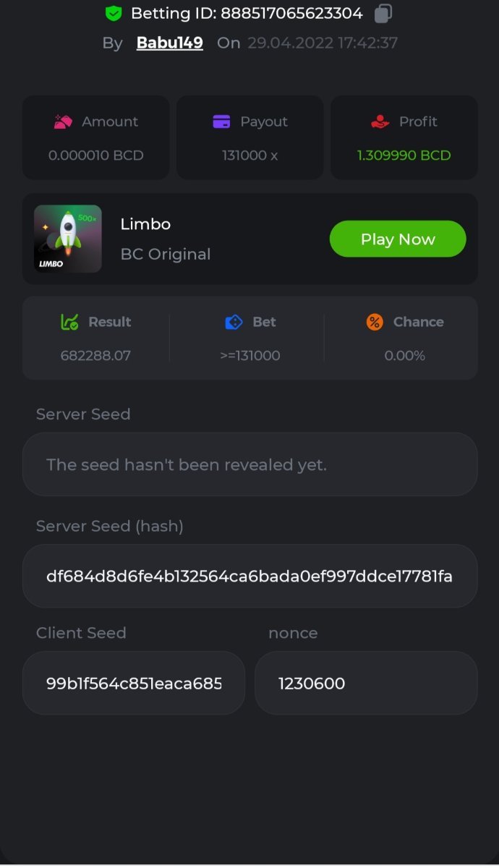Click the Client Seed field
Screen dimensions: 499x868
click(x=134, y=683)
